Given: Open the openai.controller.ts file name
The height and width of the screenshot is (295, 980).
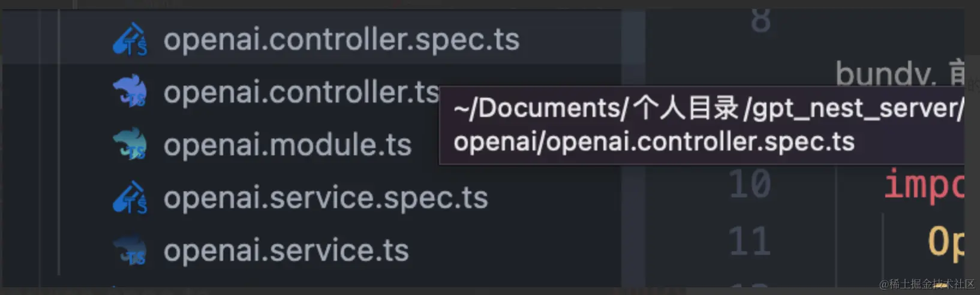Looking at the screenshot, I should pos(301,92).
